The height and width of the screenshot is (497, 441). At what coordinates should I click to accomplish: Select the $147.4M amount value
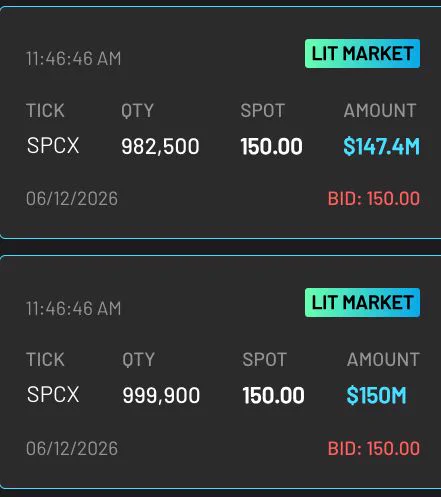coord(381,146)
